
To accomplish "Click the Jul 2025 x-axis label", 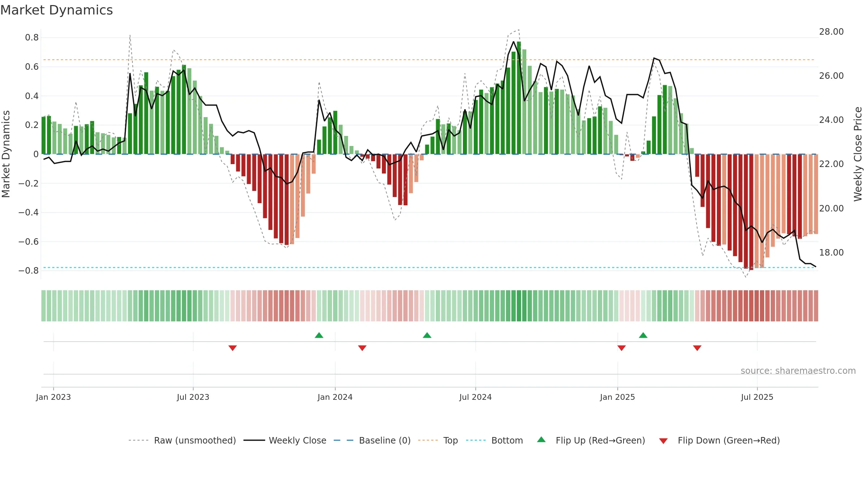I will click(x=757, y=397).
